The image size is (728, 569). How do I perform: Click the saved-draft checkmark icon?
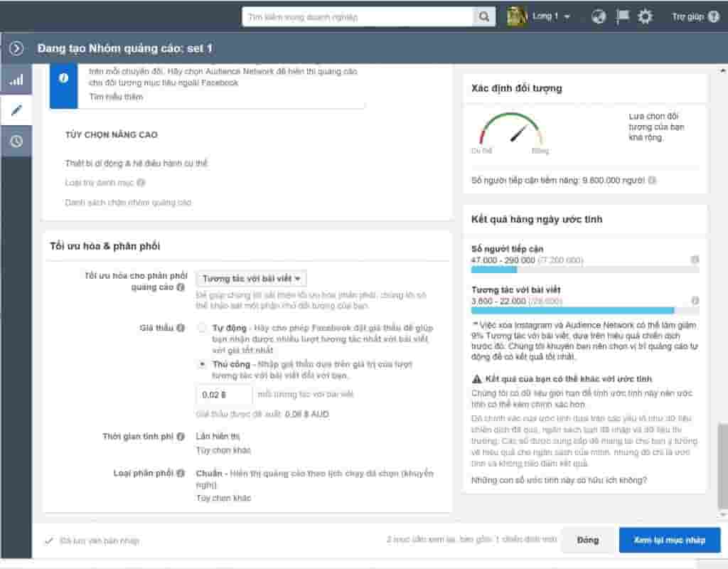(49, 541)
